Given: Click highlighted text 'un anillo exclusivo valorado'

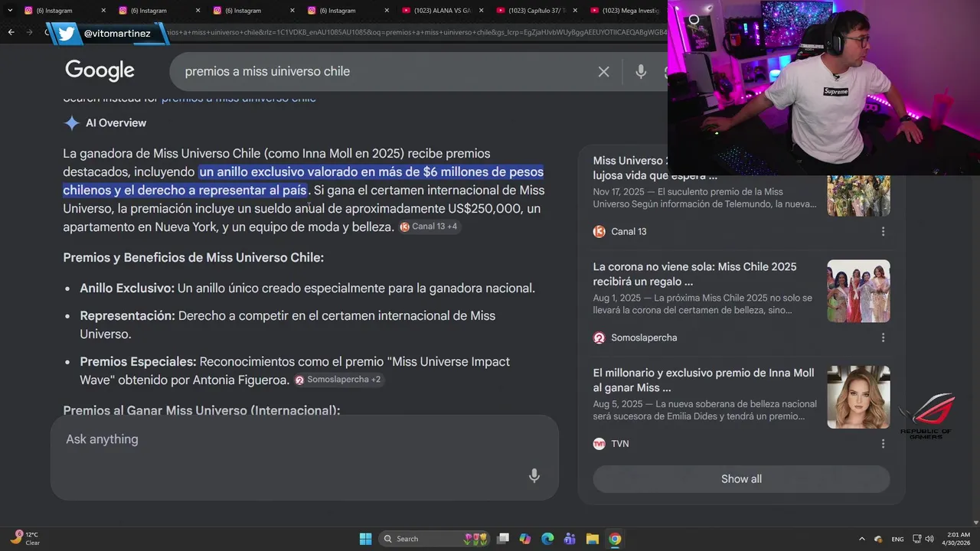Looking at the screenshot, I should [x=303, y=181].
